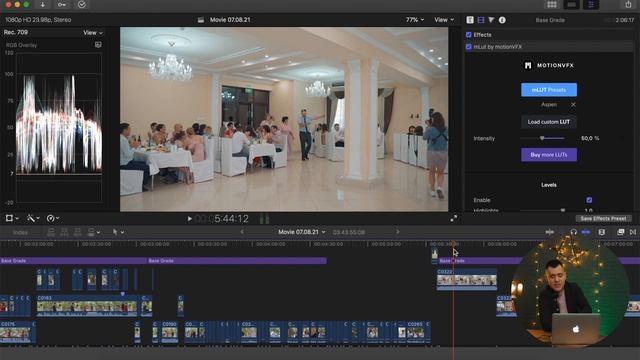The image size is (640, 360).
Task: Remove the Aspen preset with X
Action: tap(573, 105)
